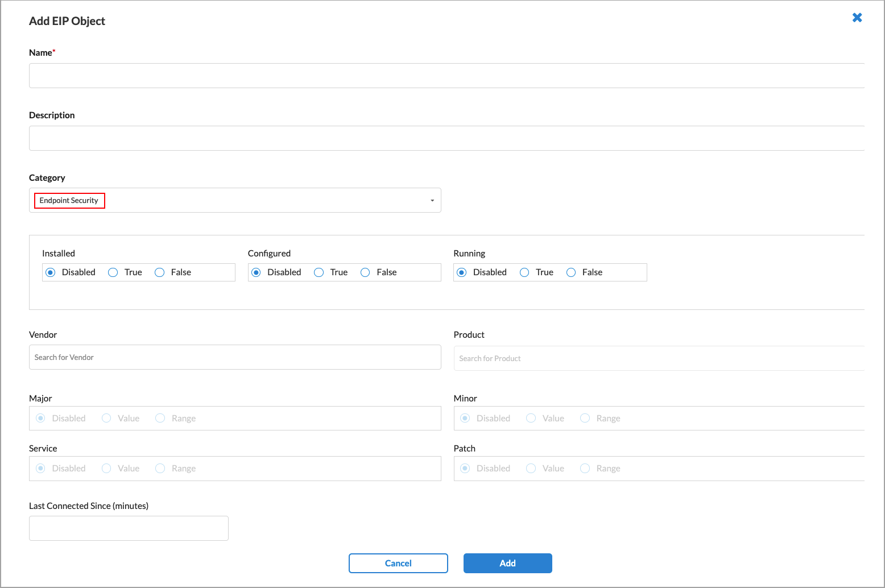Screen dimensions: 885x588
Task: Click the Last Connected Since field
Action: (128, 528)
